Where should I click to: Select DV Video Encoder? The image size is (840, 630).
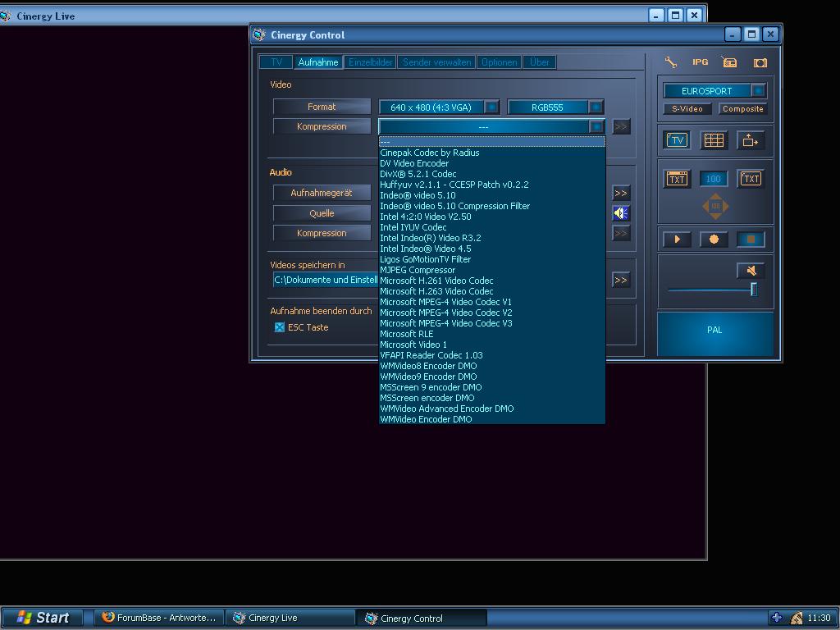pos(492,163)
